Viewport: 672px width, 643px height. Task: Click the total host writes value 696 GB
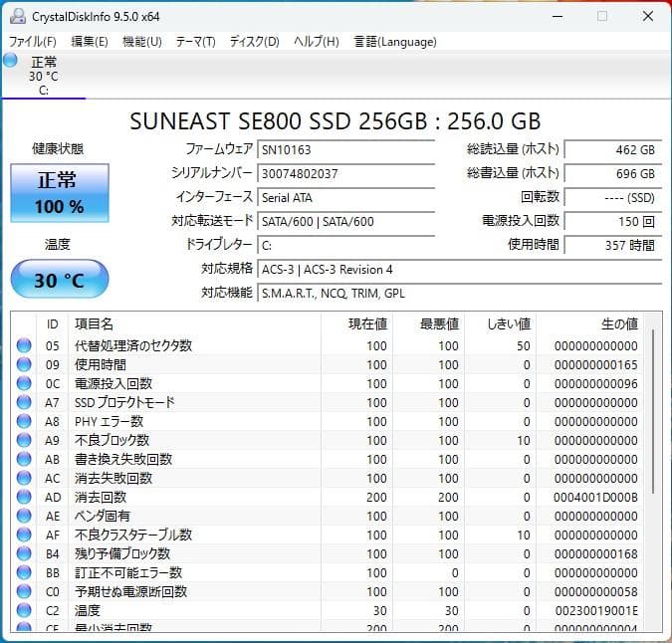(613, 174)
